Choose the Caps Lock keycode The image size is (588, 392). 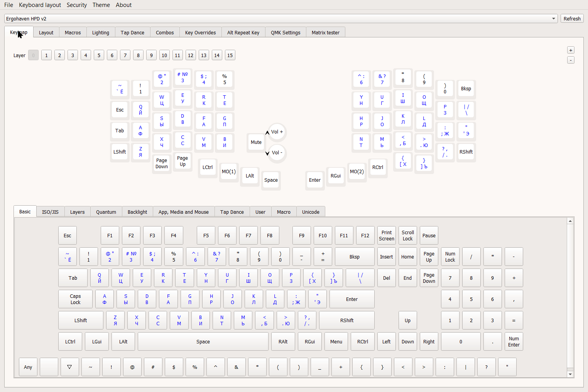[75, 299]
